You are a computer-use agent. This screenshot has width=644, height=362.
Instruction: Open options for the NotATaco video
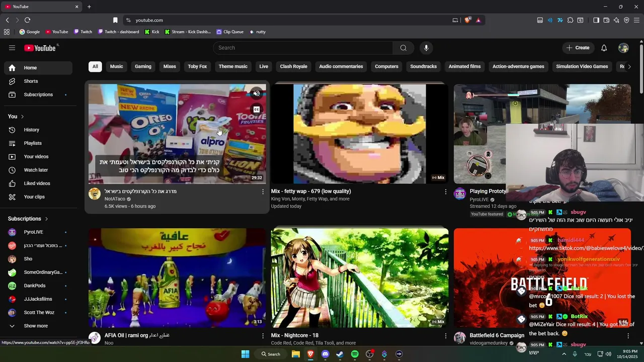point(263,192)
